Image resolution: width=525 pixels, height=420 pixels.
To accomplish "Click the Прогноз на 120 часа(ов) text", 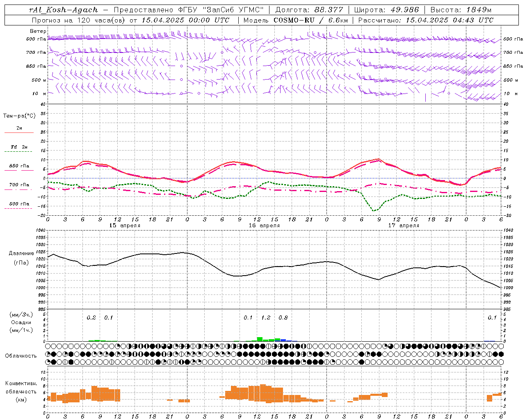I will (78, 20).
